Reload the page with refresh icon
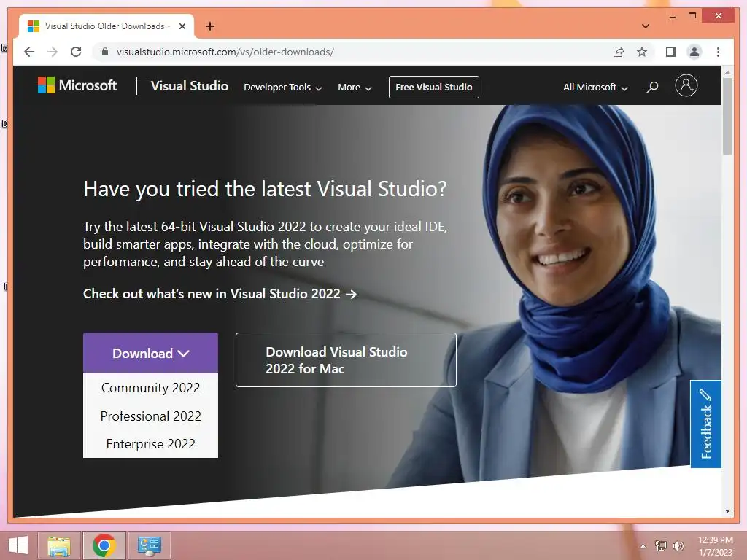Screen dimensions: 747x560 [76, 52]
